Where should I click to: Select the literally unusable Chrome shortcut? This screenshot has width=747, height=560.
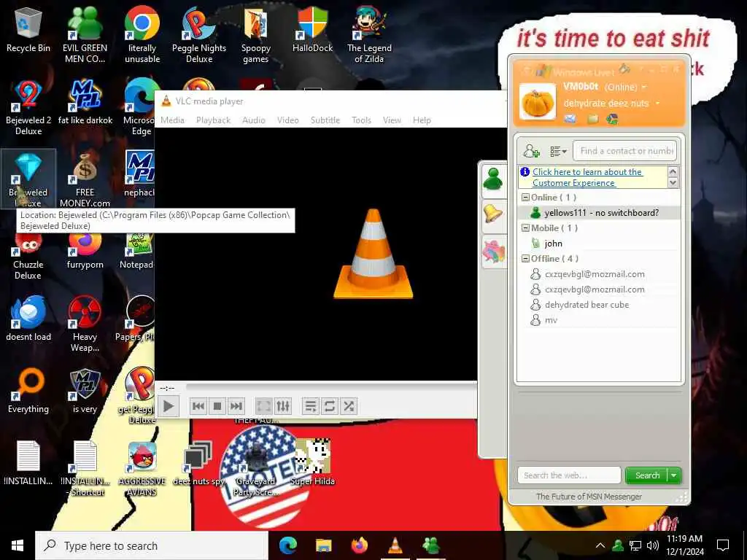142,35
